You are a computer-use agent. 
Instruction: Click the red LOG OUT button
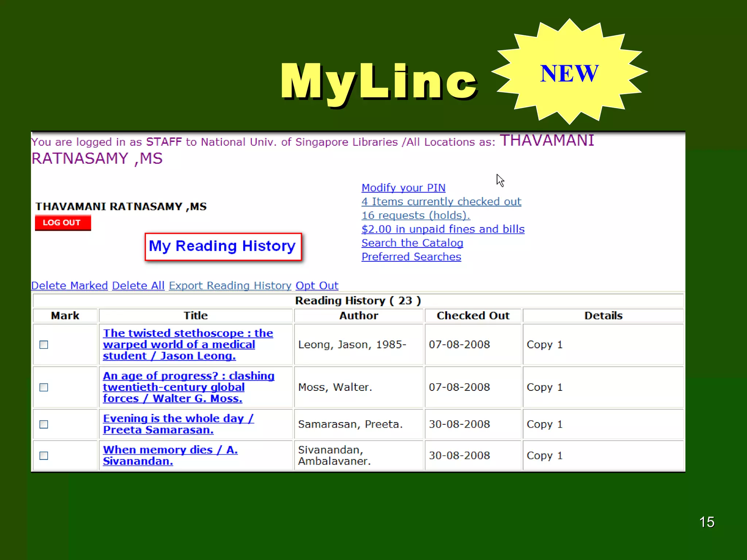point(63,223)
